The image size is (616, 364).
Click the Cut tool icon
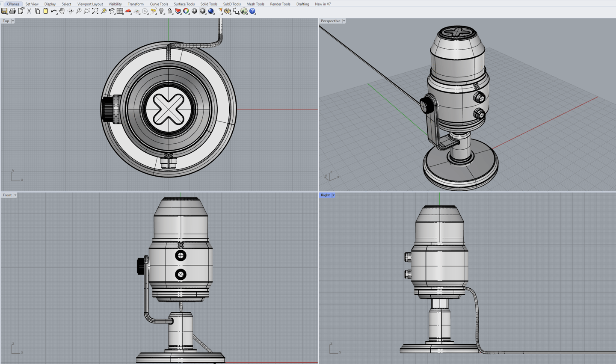tap(29, 11)
